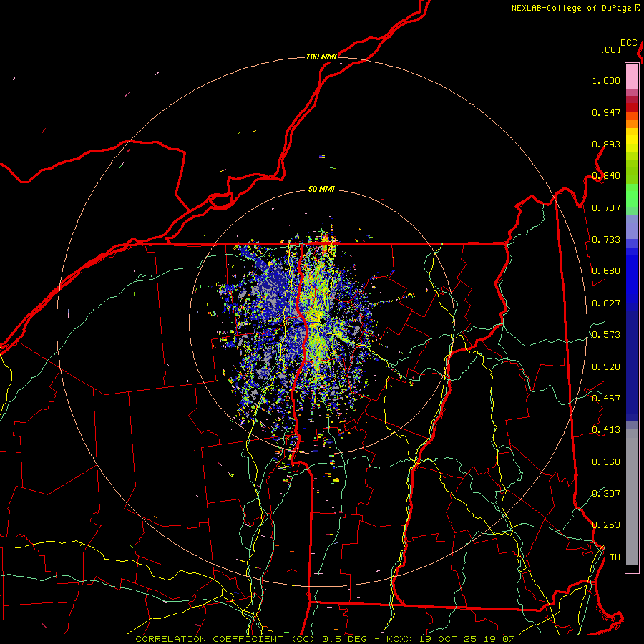Screen dimensions: 644x644
Task: Pick the gray swatch near 0.307
Action: tap(632, 501)
